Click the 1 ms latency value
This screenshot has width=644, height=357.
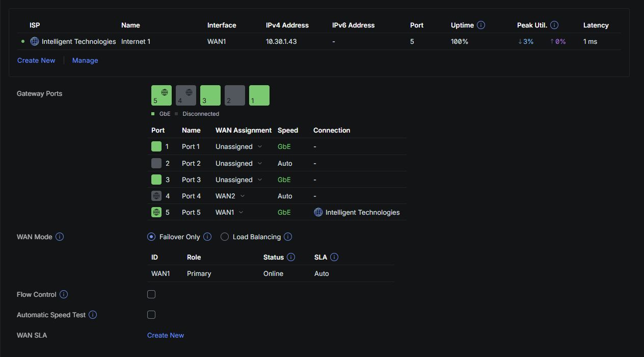coord(590,41)
